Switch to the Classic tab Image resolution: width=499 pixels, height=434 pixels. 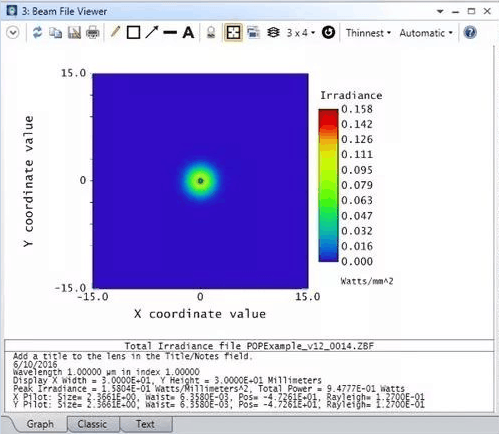tap(92, 424)
